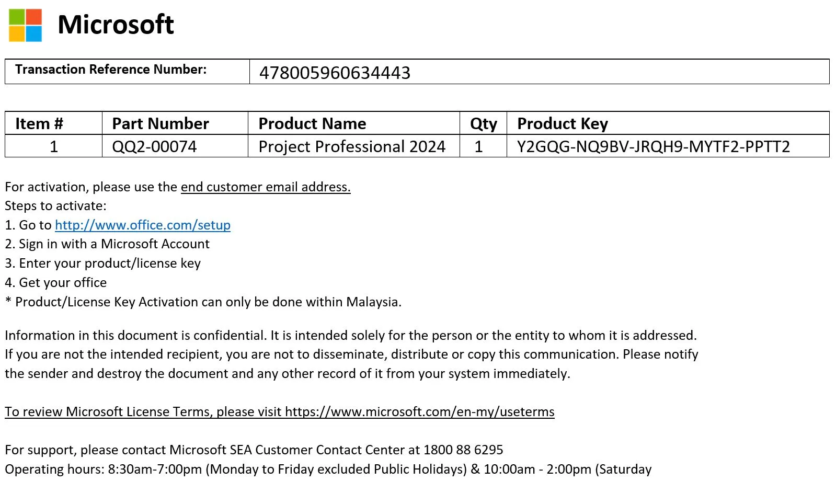Click the Transaction Reference Number label

tap(111, 69)
